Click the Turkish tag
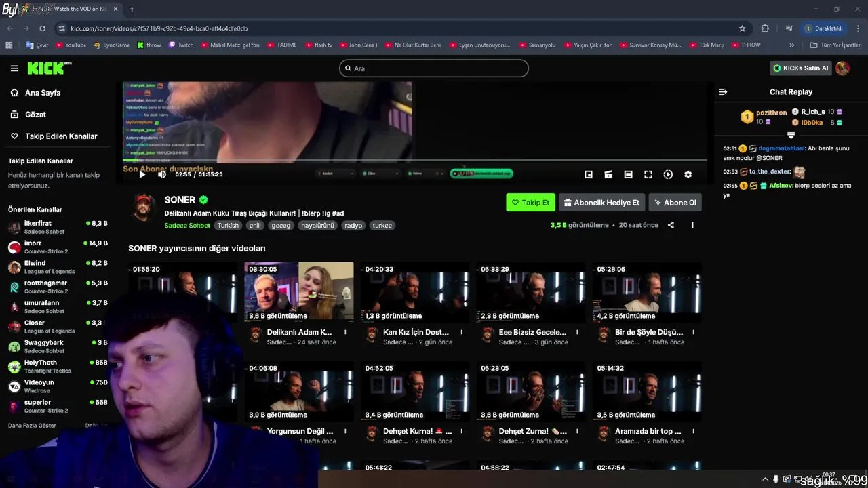The height and width of the screenshot is (488, 868). coord(228,225)
